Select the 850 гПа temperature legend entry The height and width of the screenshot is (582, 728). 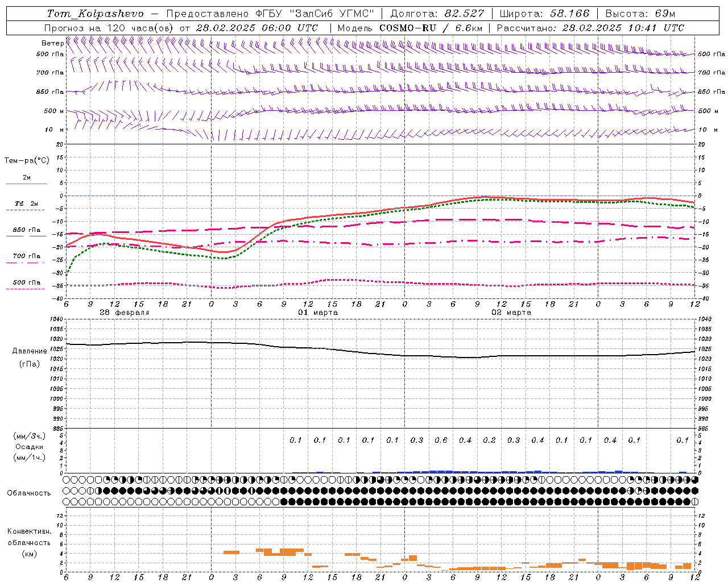coord(27,230)
